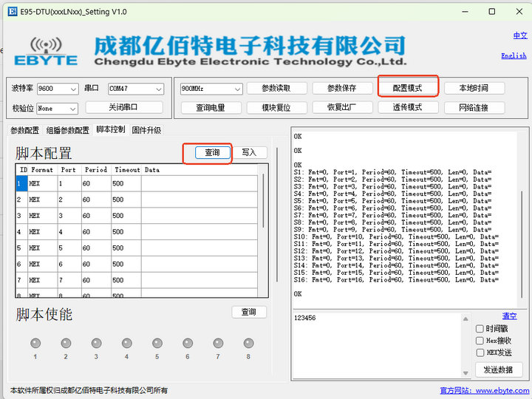The height and width of the screenshot is (399, 532).
Task: Enable the 时间戳 timestamp checkbox
Action: 480,329
